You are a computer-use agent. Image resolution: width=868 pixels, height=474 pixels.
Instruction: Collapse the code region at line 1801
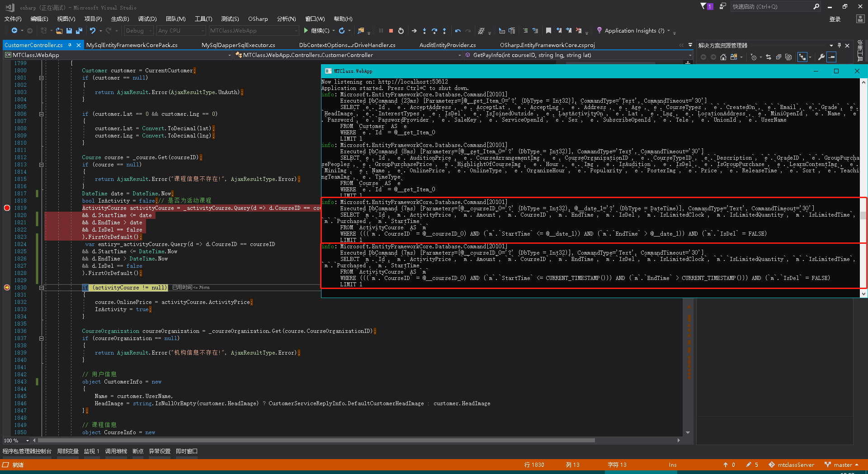41,77
